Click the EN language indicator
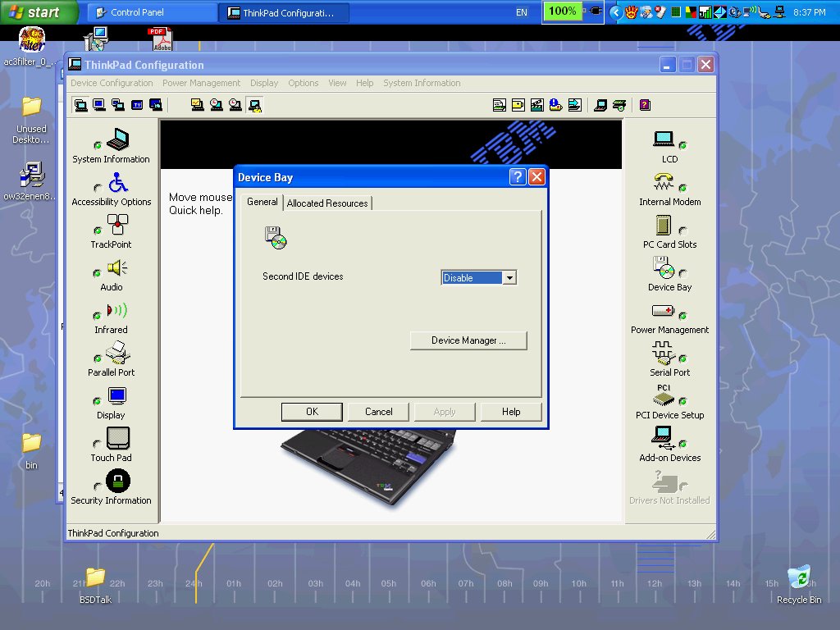 (x=521, y=12)
